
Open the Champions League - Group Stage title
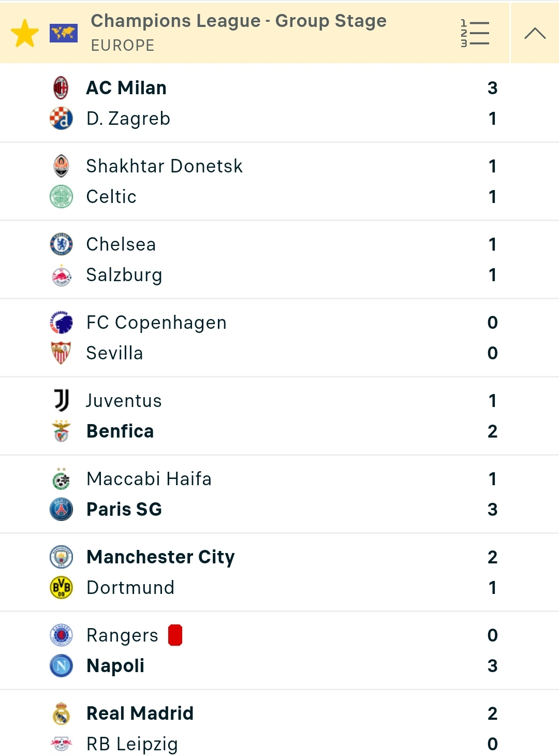pos(239,21)
